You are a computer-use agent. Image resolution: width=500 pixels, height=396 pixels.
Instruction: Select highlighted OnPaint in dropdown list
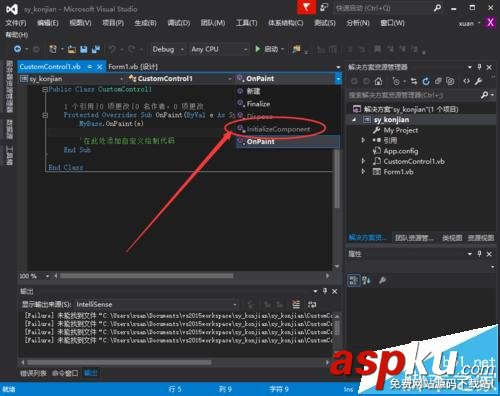click(288, 141)
